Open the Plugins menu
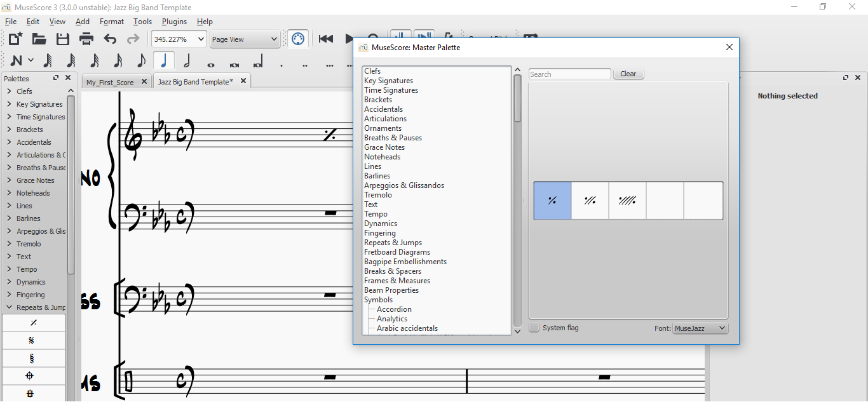Image resolution: width=868 pixels, height=402 pixels. click(174, 22)
